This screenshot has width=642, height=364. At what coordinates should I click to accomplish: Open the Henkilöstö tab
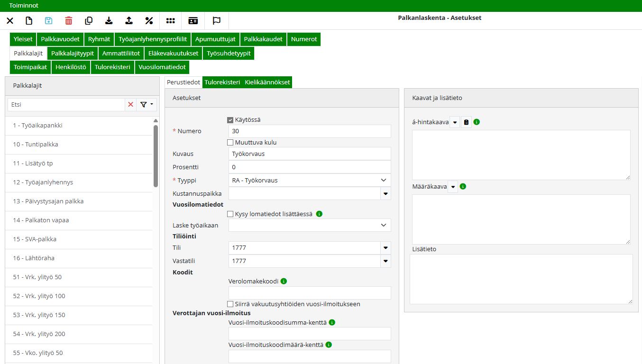point(71,67)
